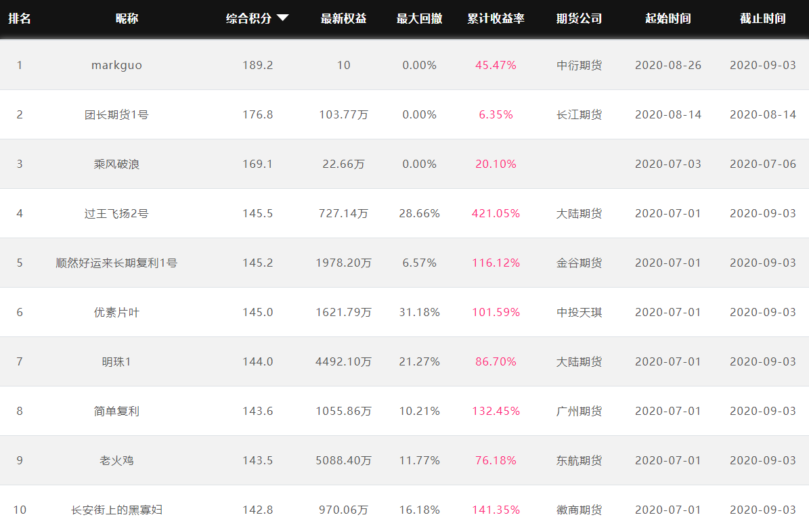Click the return rate 421.05%
The image size is (809, 532).
tap(496, 214)
